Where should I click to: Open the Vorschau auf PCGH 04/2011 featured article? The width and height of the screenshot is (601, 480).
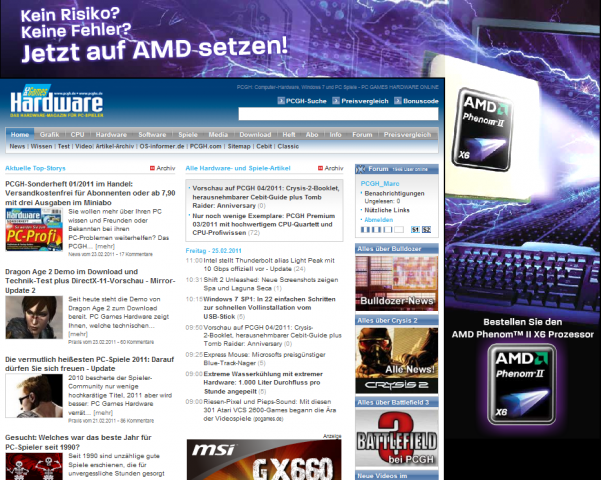click(x=266, y=197)
